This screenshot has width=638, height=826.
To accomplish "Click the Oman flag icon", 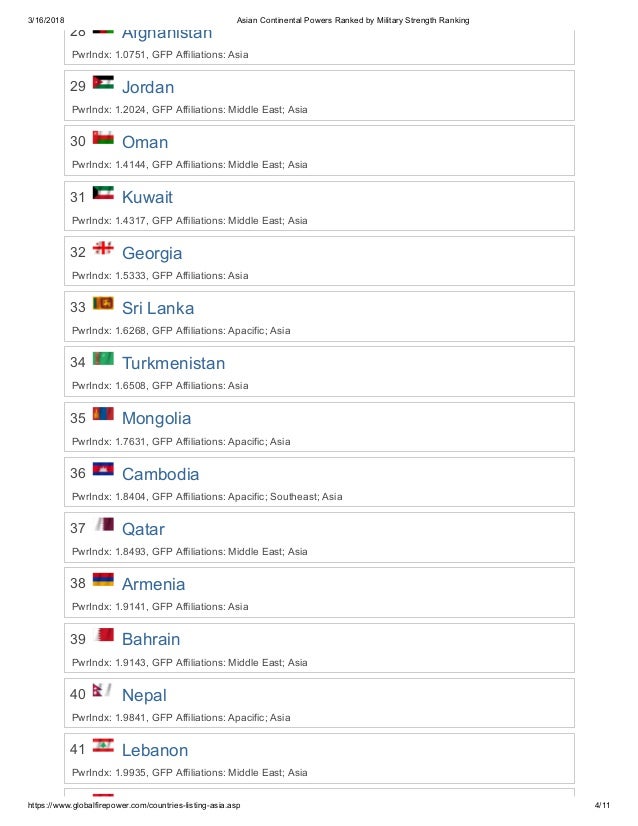I will point(103,137).
